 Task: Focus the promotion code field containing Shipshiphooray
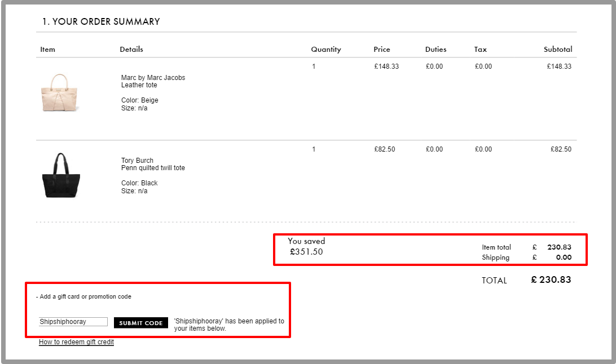tap(73, 322)
